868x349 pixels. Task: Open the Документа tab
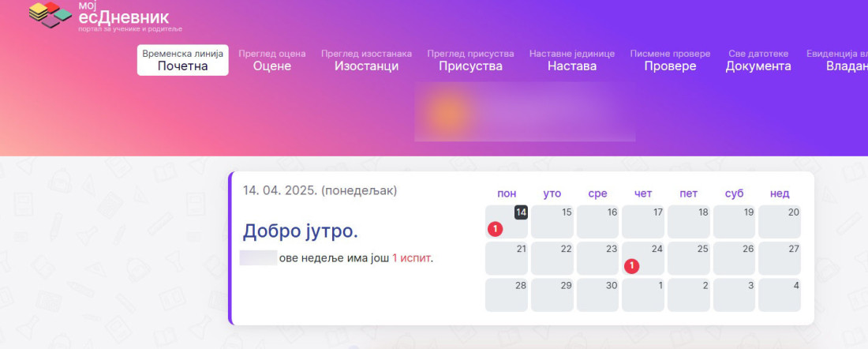click(758, 60)
